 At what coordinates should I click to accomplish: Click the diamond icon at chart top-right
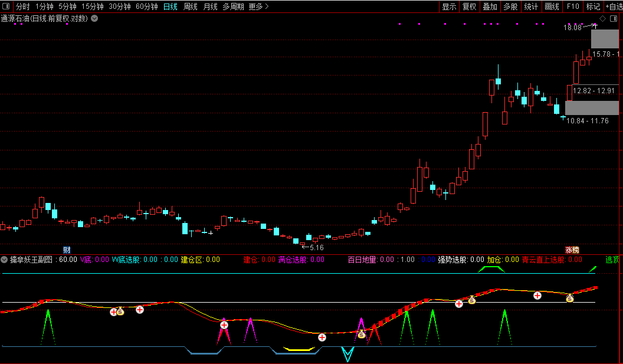pos(602,18)
